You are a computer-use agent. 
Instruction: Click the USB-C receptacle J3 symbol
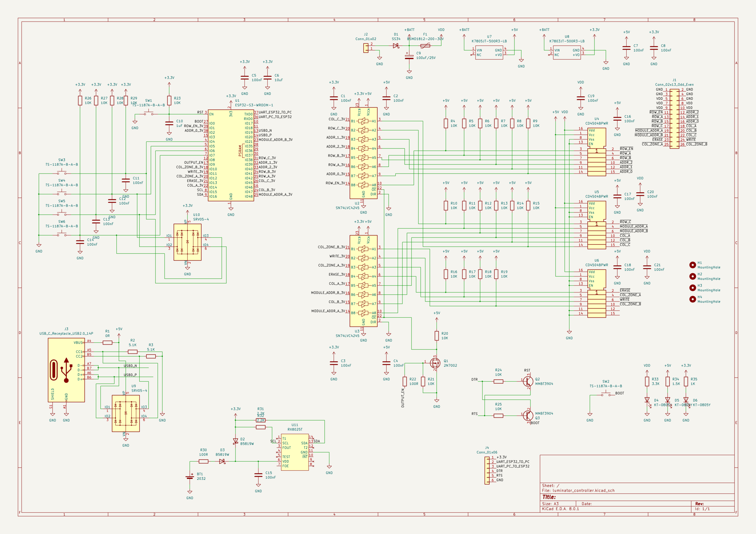pyautogui.click(x=66, y=370)
